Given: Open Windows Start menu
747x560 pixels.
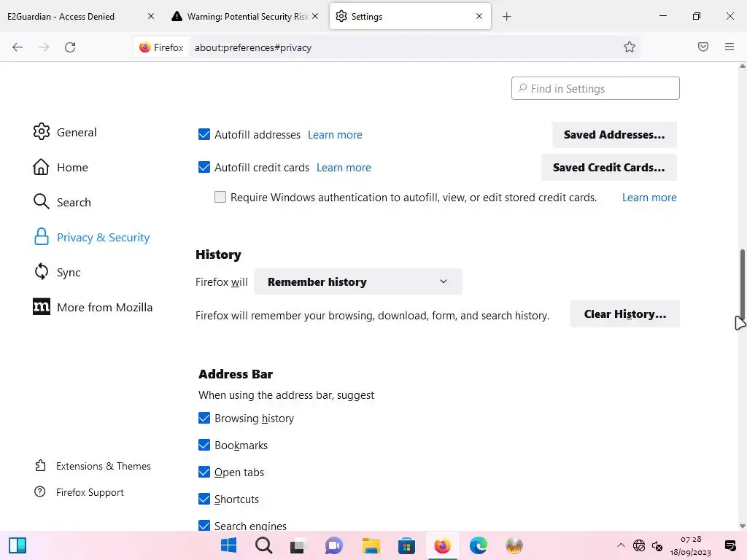Looking at the screenshot, I should (x=228, y=545).
